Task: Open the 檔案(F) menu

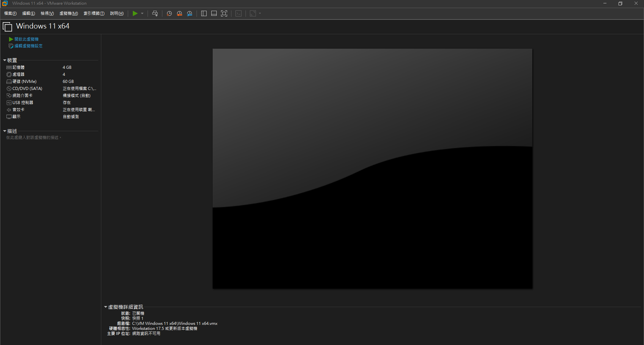Action: click(10, 13)
